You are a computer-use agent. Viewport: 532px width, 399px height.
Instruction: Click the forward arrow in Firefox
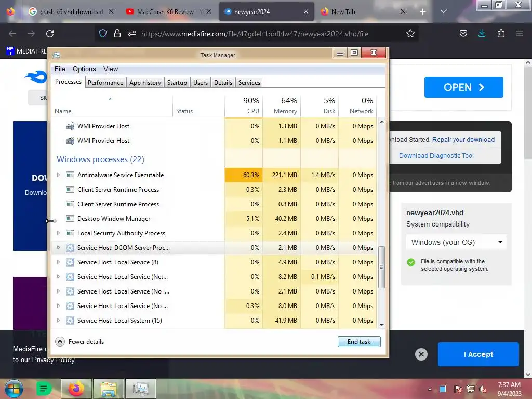[x=31, y=34]
